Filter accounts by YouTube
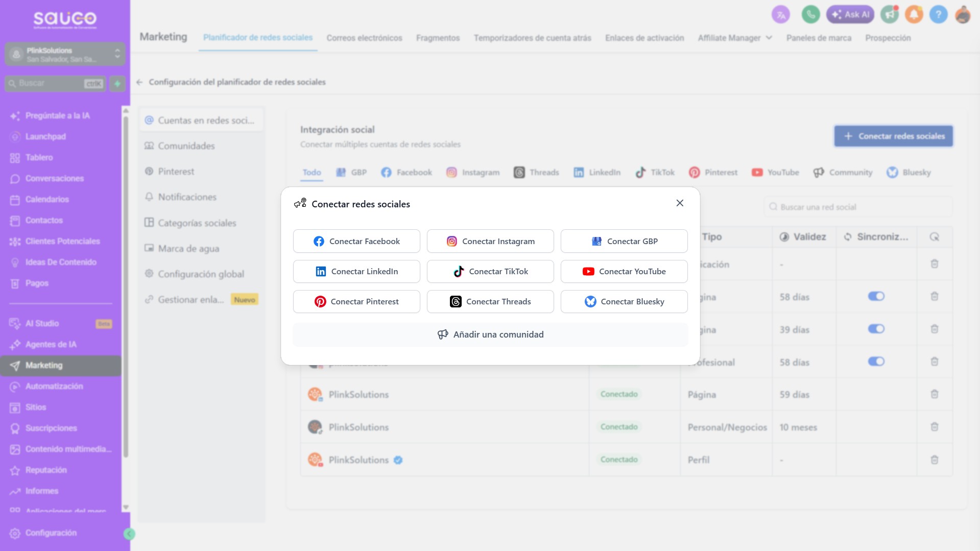The image size is (980, 551). pos(775,173)
